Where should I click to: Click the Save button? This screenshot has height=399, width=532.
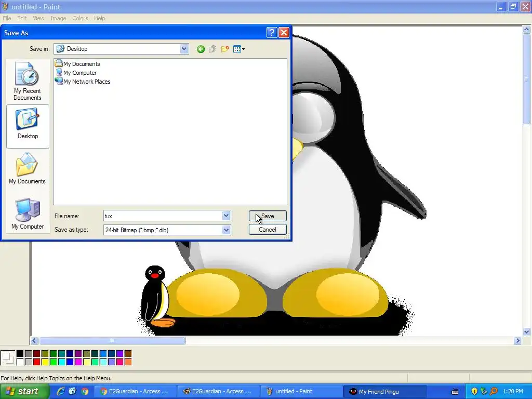coord(268,216)
